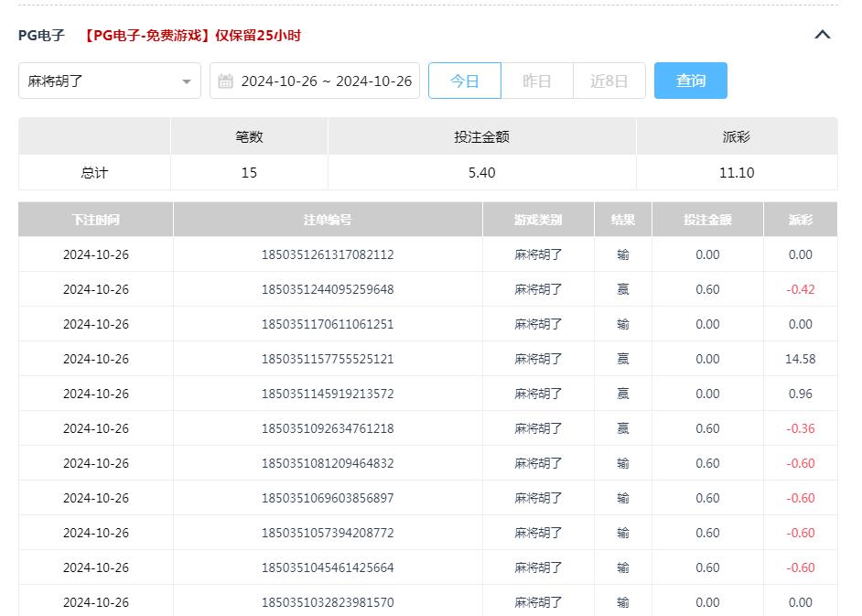862x616 pixels.
Task: Select bet order 1850351261317082112
Action: point(327,254)
